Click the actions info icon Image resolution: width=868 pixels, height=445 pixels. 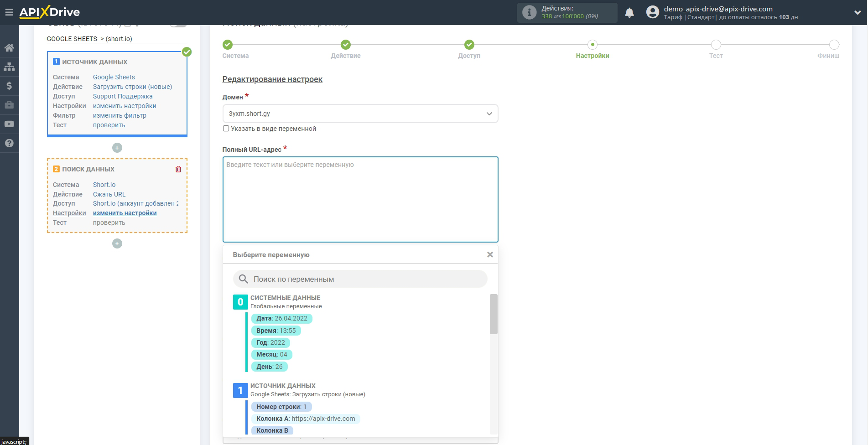[529, 12]
